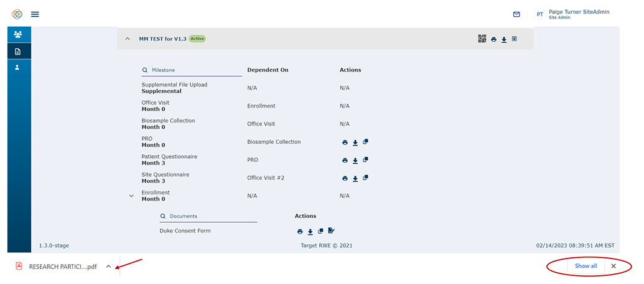Click the Documents search field

208,216
